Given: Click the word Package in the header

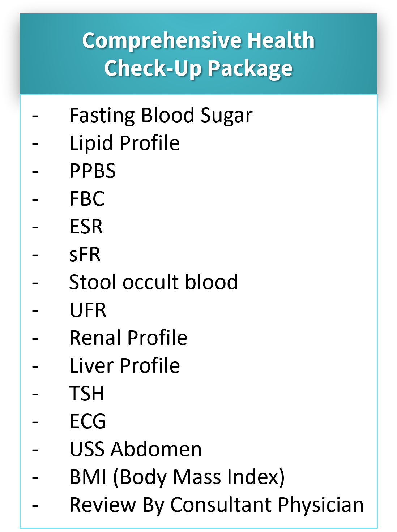Looking at the screenshot, I should point(250,69).
